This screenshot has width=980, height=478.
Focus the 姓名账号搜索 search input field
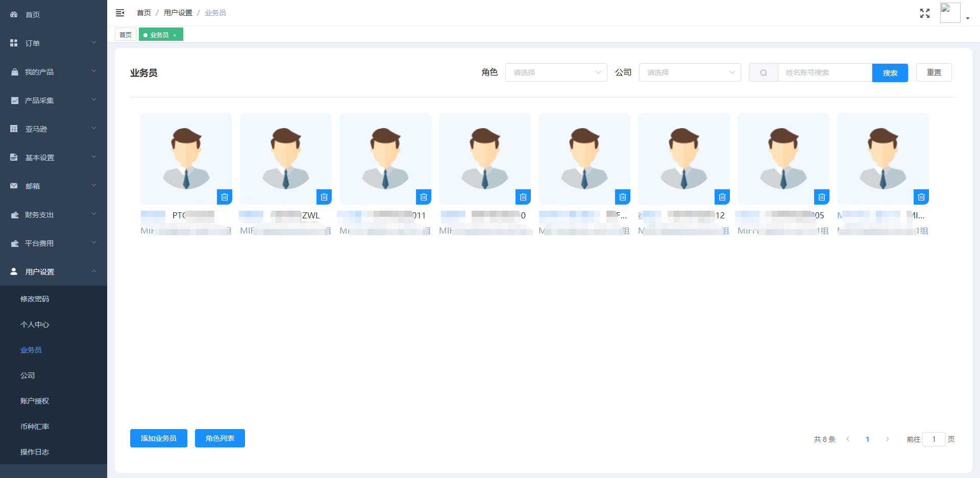coord(824,72)
